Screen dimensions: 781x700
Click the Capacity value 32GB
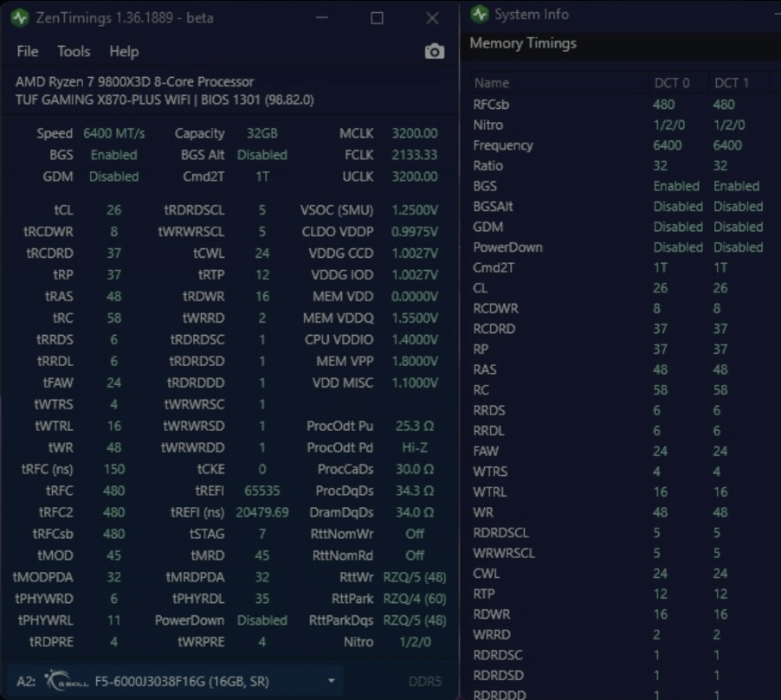pyautogui.click(x=262, y=133)
